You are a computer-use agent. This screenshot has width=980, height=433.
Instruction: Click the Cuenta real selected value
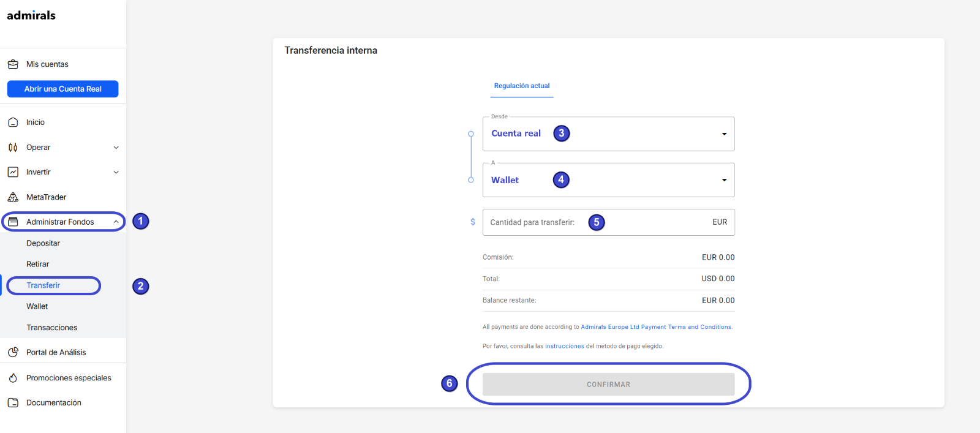[x=516, y=134]
